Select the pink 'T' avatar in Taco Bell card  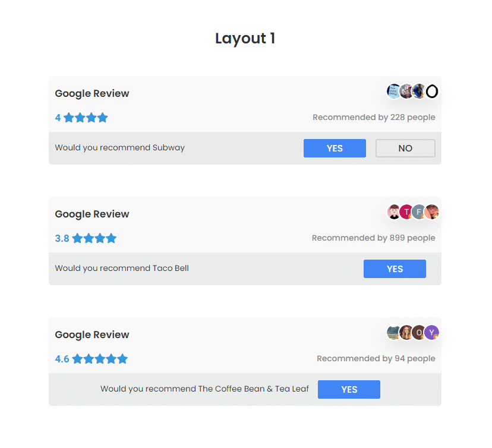(x=406, y=212)
